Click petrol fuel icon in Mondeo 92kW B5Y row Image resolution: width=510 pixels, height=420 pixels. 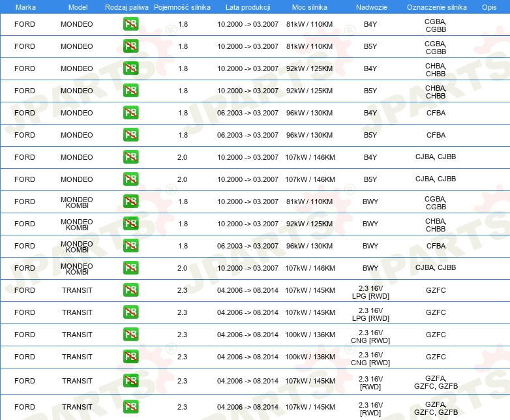tap(130, 91)
